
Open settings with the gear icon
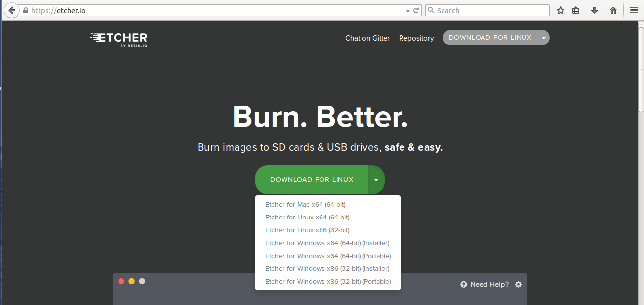pyautogui.click(x=518, y=284)
